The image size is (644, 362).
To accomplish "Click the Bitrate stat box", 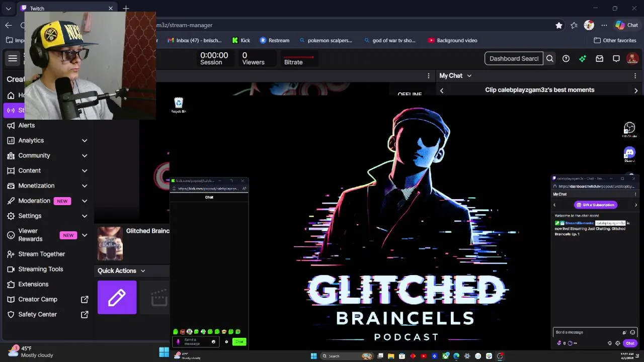I will 299,59.
